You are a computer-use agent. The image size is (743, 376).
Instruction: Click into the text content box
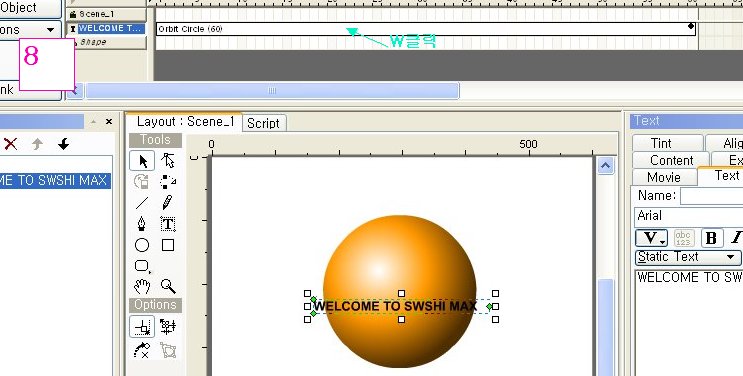(689, 322)
